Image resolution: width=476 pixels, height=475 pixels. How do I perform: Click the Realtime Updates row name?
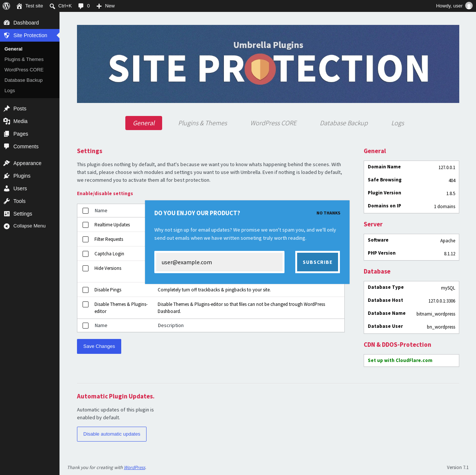tap(112, 225)
